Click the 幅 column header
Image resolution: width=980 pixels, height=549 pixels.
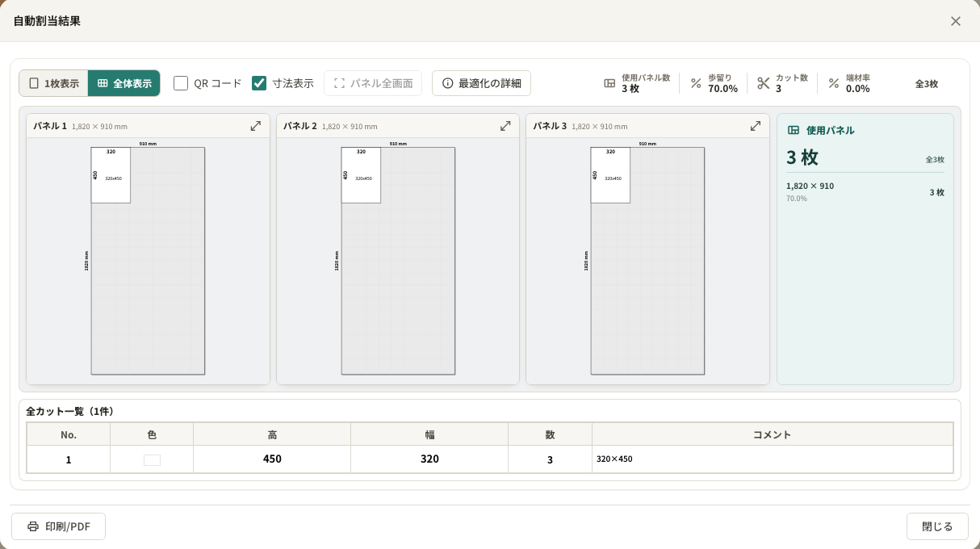[429, 434]
